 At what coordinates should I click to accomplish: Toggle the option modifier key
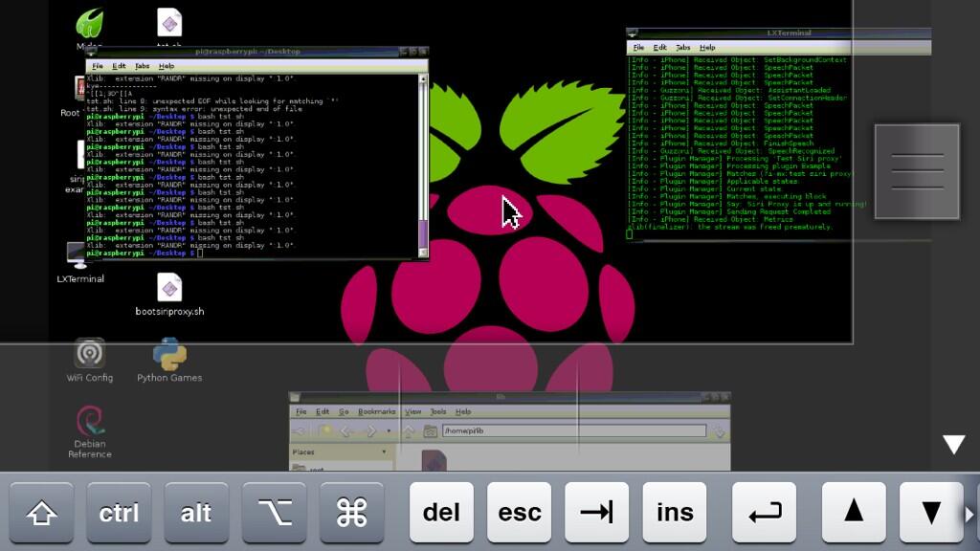pos(274,513)
